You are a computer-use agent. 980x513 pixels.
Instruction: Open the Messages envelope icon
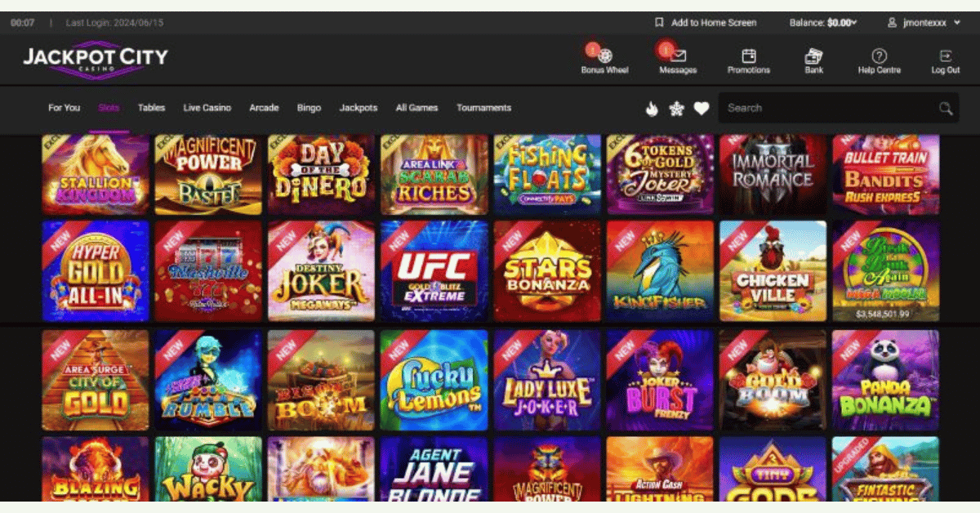coord(678,56)
